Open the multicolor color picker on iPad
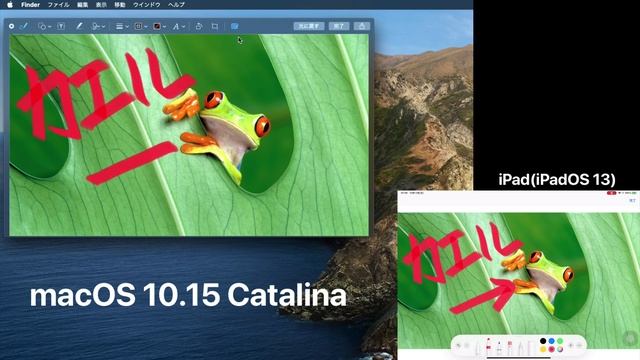 coord(560,349)
